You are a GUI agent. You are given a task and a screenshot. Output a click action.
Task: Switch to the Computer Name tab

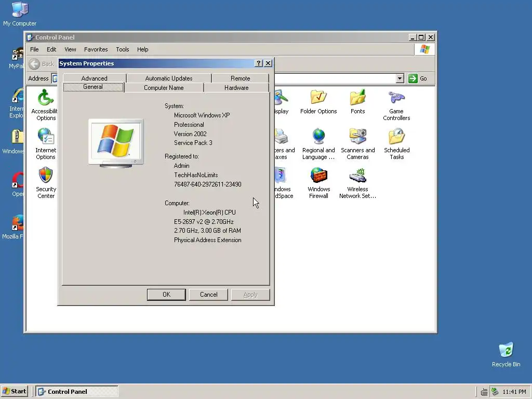coord(164,87)
